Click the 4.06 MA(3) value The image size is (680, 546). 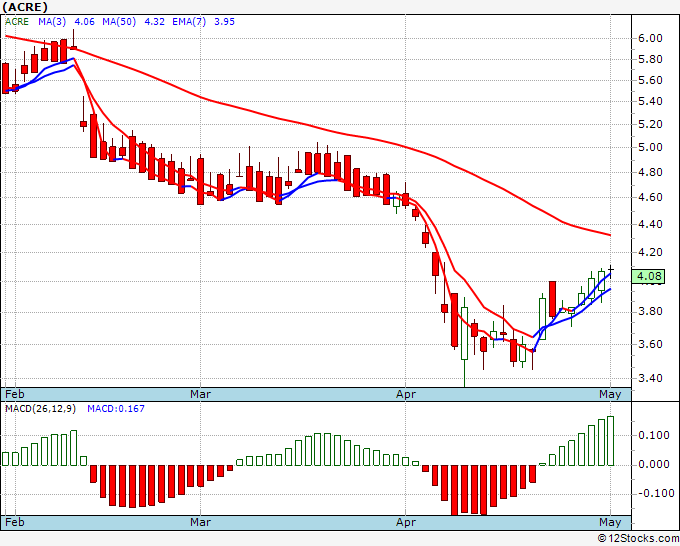click(84, 22)
